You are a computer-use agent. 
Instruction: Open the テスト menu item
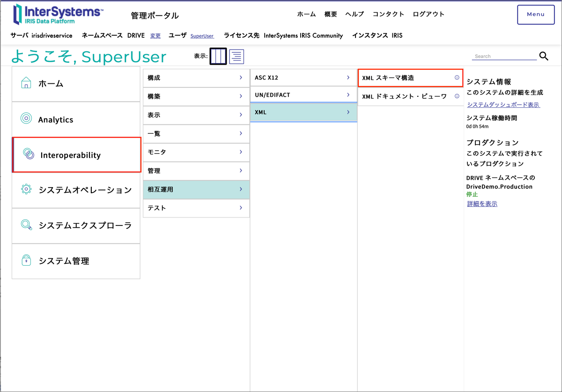click(196, 208)
